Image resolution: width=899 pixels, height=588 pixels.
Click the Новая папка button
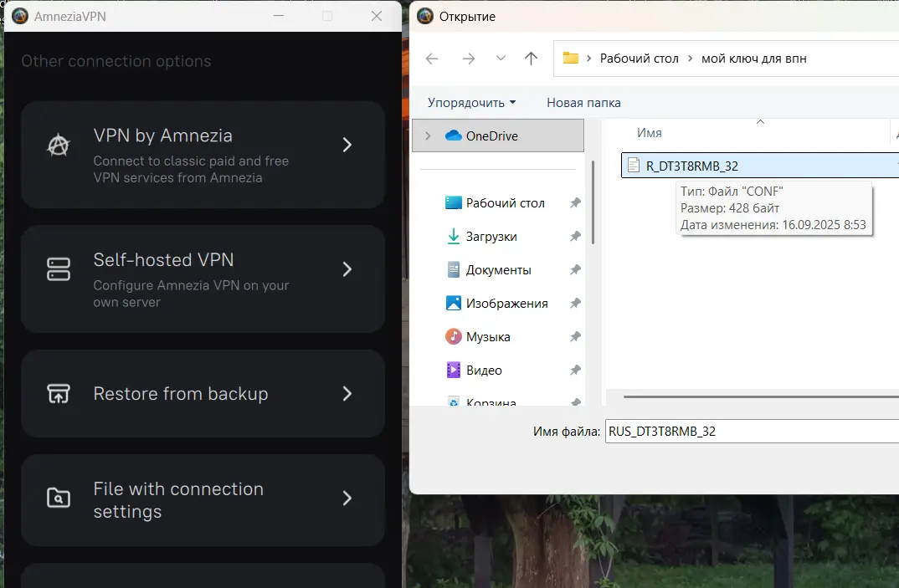[583, 103]
